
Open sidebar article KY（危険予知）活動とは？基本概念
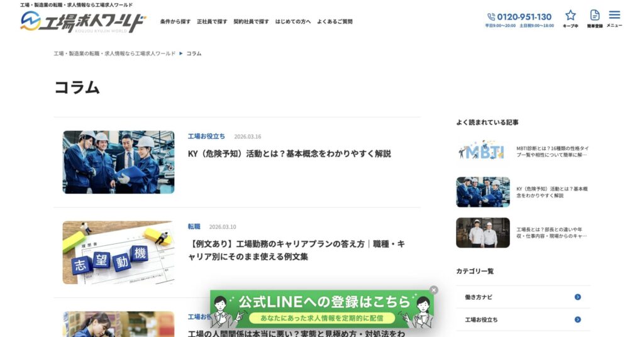(x=552, y=192)
